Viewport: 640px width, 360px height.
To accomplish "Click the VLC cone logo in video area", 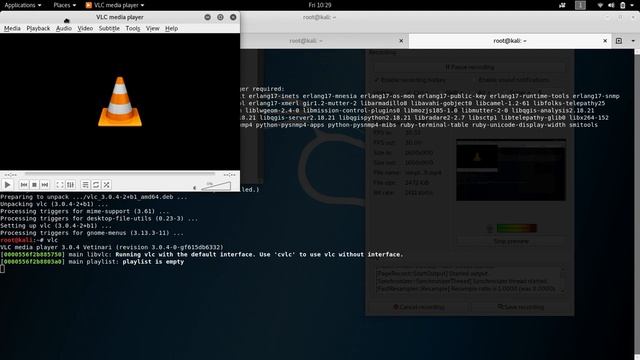I will coord(120,101).
